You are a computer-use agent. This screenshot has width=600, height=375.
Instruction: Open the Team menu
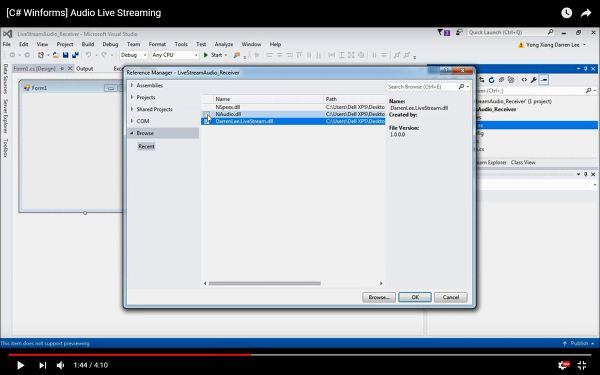coord(133,44)
